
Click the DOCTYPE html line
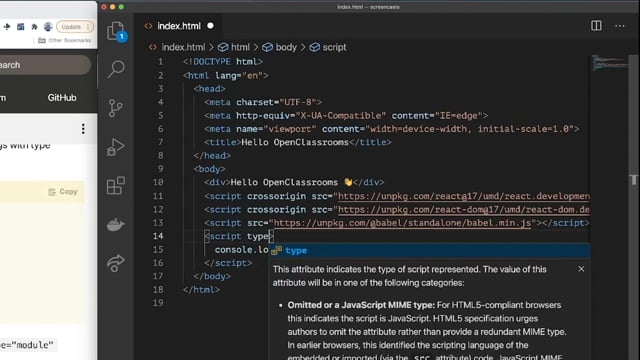(x=223, y=62)
